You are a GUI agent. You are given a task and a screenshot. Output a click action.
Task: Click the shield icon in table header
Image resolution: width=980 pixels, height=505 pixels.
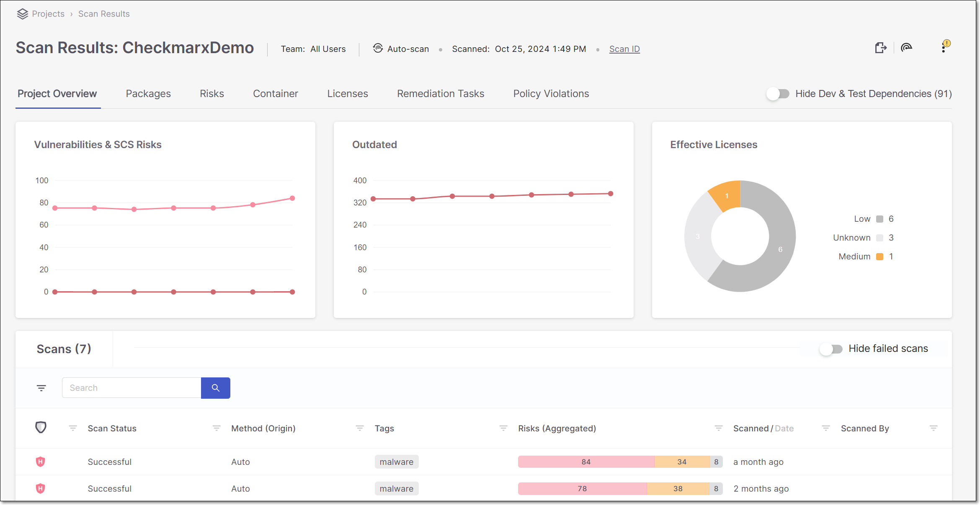tap(41, 427)
